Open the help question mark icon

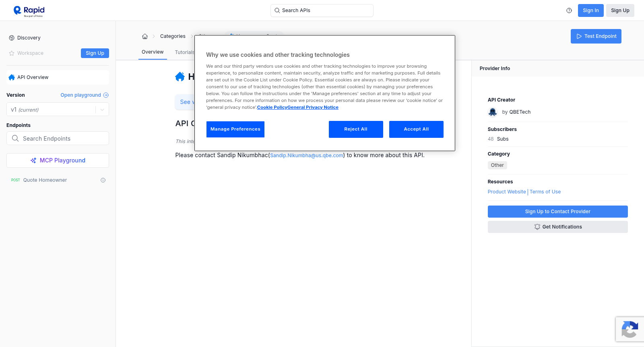tap(569, 10)
